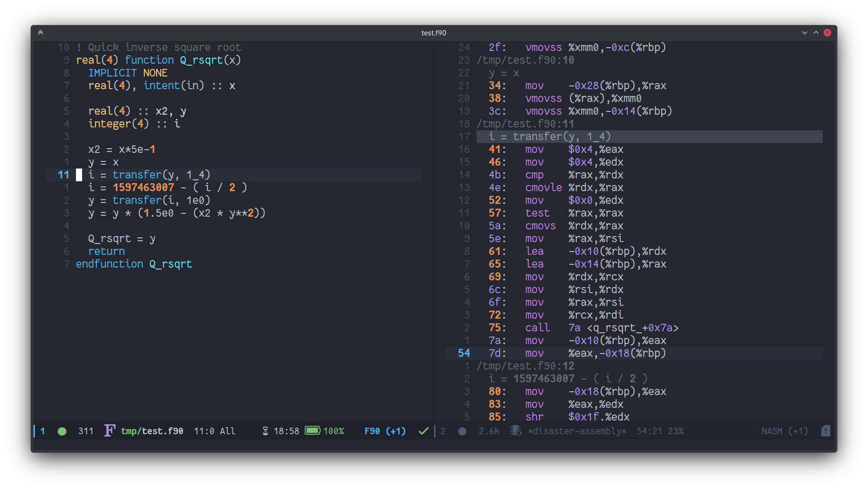Viewport: 868px width, 489px height.
Task: Click the double-chevron icon in the title bar's left corner
Action: [41, 33]
